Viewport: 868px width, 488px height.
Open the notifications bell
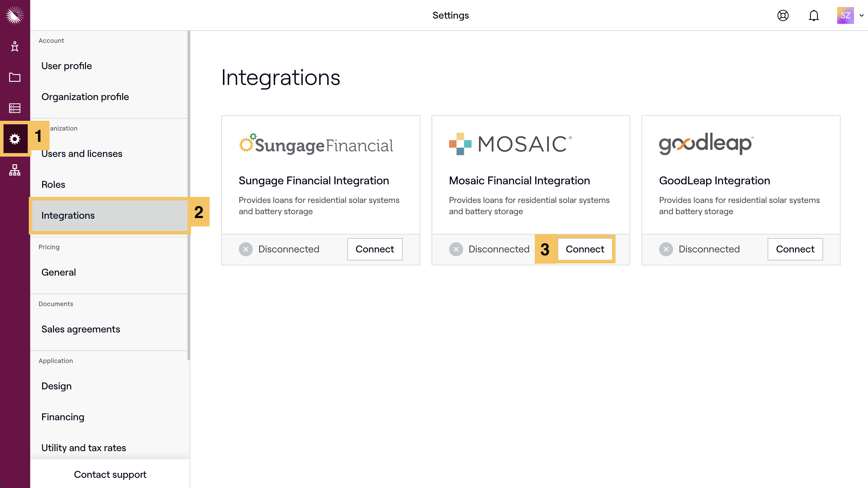pos(814,15)
